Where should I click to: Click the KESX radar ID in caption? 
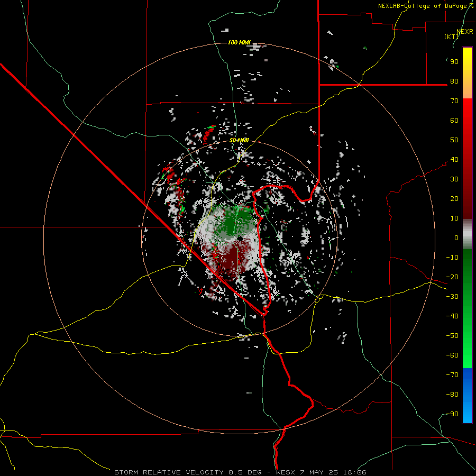pyautogui.click(x=286, y=472)
